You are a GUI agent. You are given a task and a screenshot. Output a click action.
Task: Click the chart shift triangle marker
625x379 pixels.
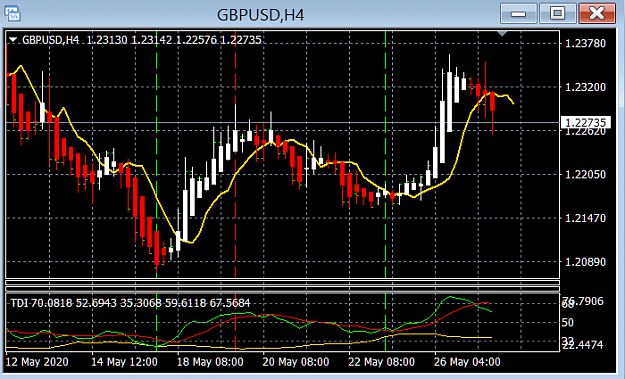(502, 34)
